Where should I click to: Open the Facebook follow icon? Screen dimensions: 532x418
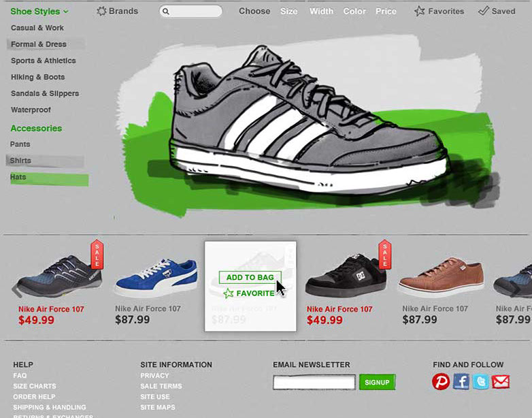461,382
